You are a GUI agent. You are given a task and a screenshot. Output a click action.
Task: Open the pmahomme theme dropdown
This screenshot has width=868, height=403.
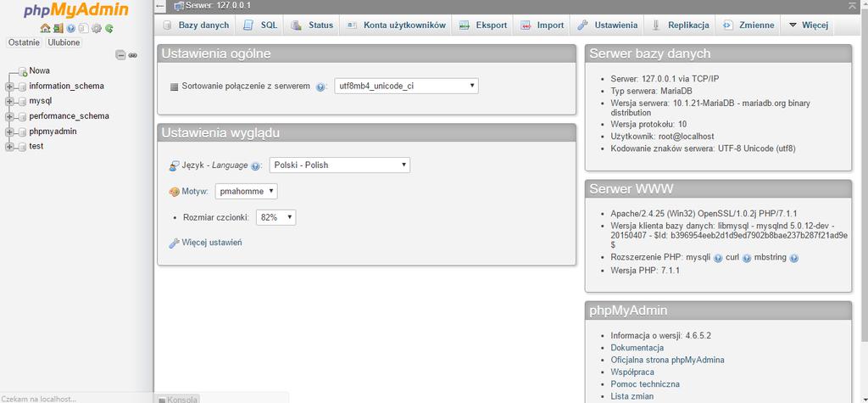[x=247, y=191]
